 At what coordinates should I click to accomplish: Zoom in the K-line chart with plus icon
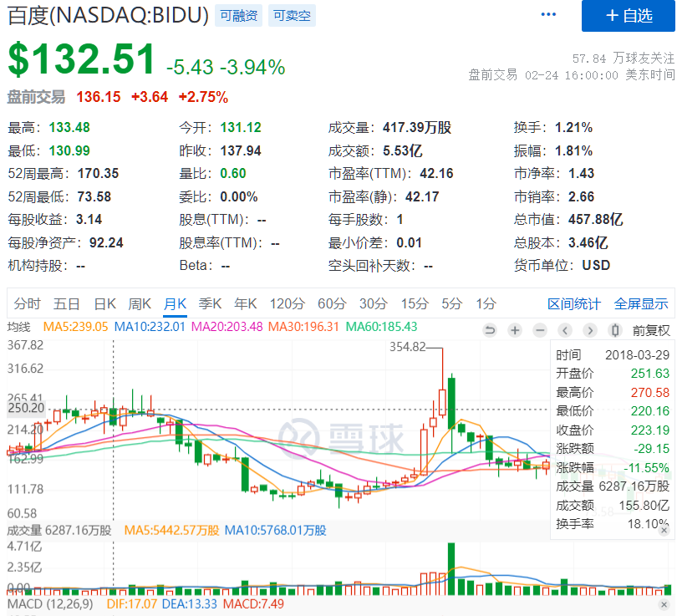[x=515, y=330]
